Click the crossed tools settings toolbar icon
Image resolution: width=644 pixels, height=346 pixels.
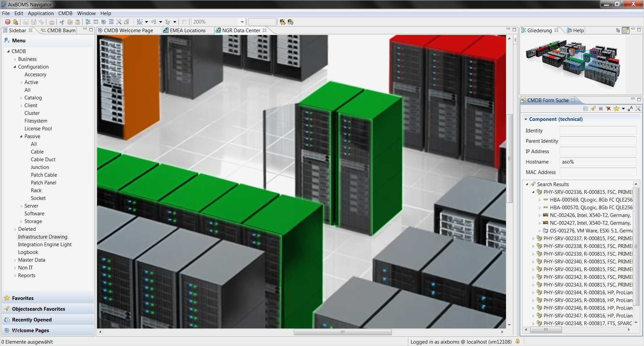click(119, 22)
